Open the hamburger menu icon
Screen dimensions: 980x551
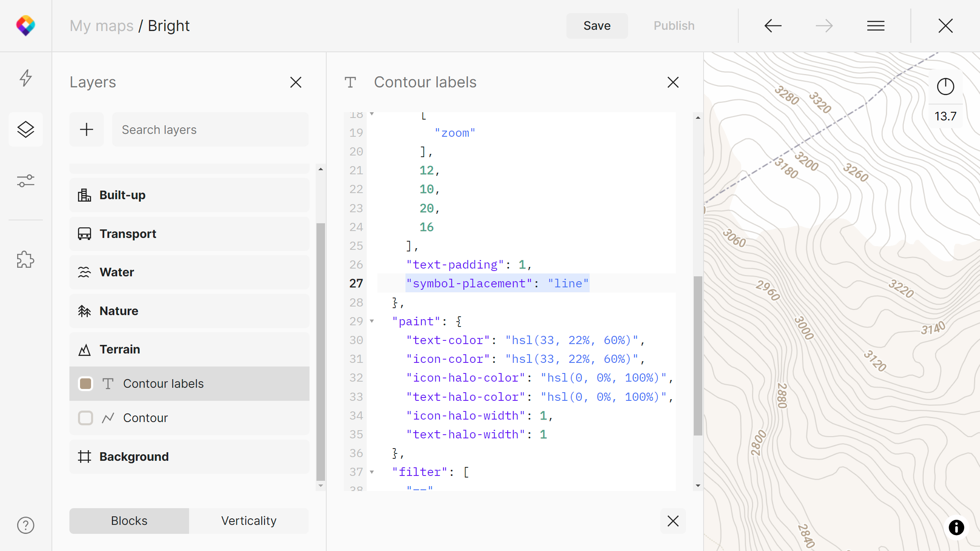876,26
